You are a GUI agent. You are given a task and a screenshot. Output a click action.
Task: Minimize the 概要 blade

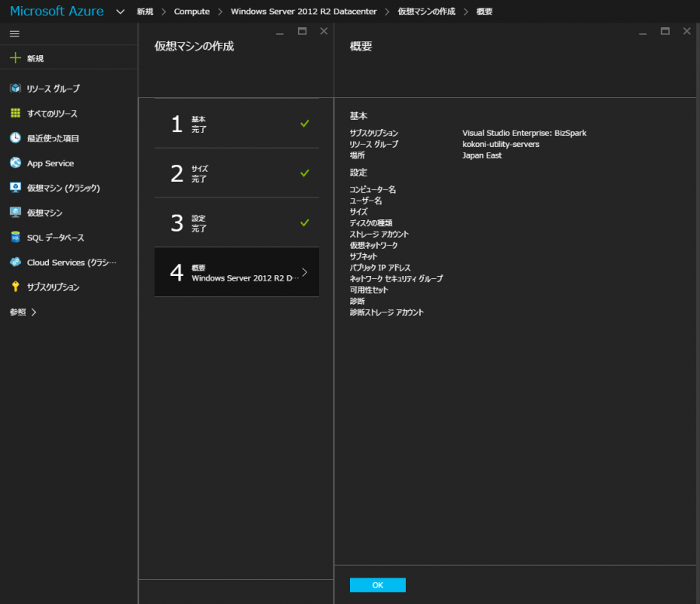[643, 32]
